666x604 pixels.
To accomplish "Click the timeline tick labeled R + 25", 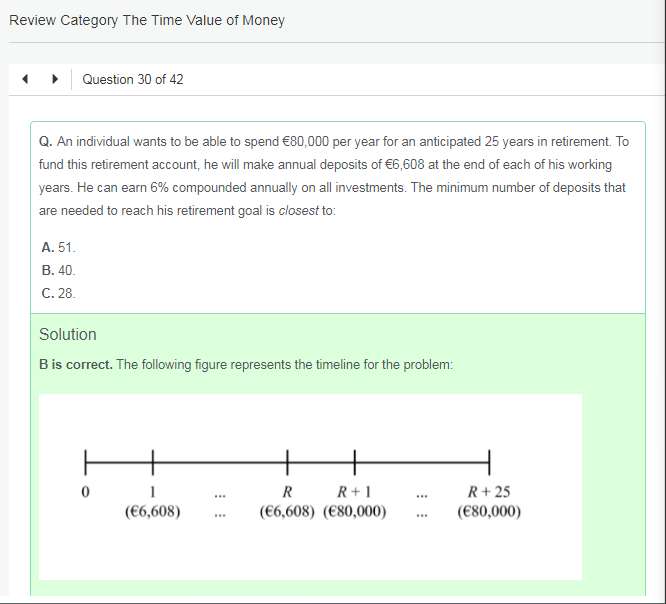I will click(489, 491).
